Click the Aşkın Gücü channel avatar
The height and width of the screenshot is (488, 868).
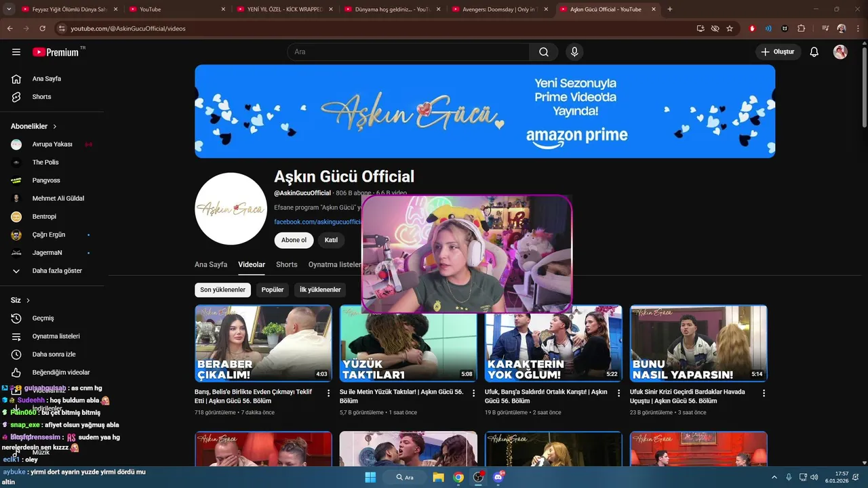tap(231, 209)
